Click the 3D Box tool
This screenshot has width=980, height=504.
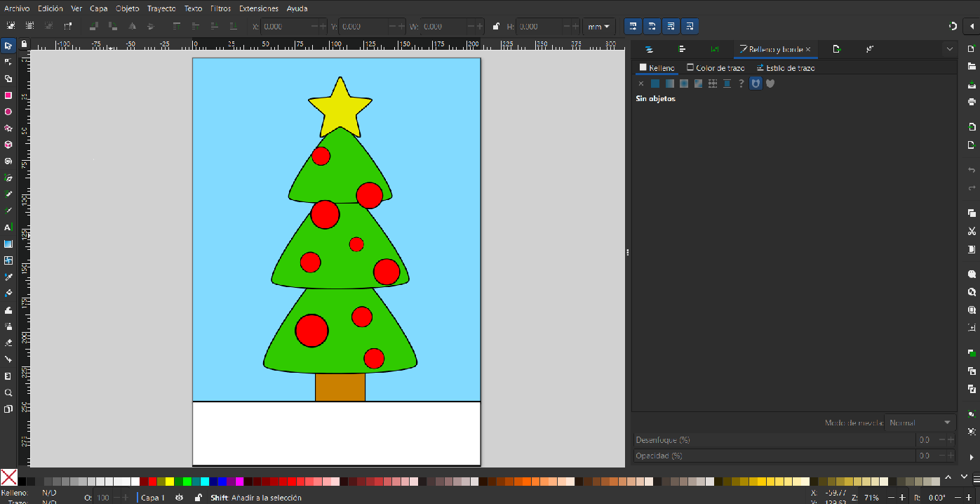pyautogui.click(x=8, y=145)
